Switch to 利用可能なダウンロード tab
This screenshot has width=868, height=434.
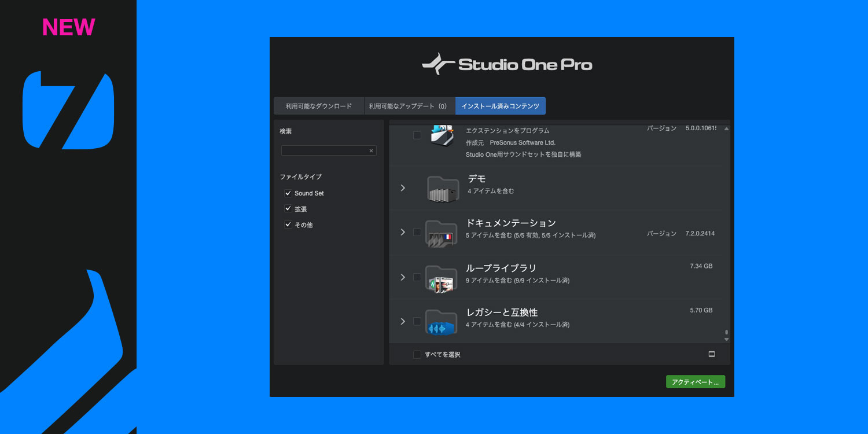click(x=319, y=106)
